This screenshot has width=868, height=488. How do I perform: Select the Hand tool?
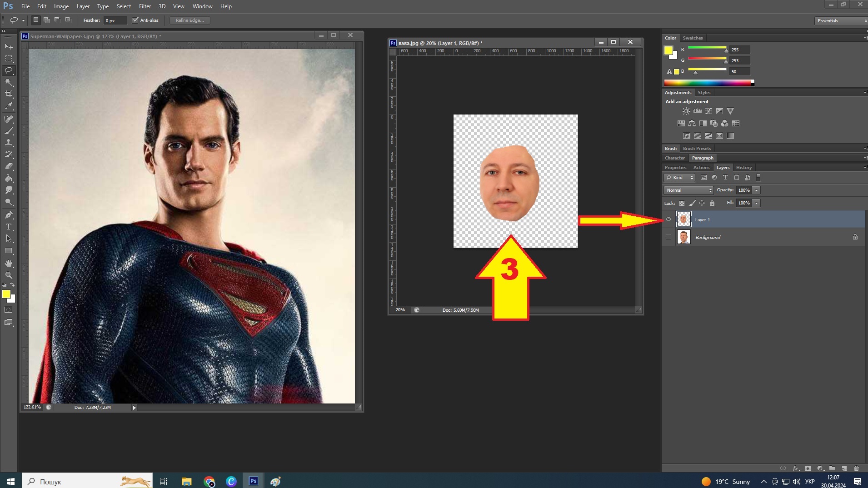point(9,264)
